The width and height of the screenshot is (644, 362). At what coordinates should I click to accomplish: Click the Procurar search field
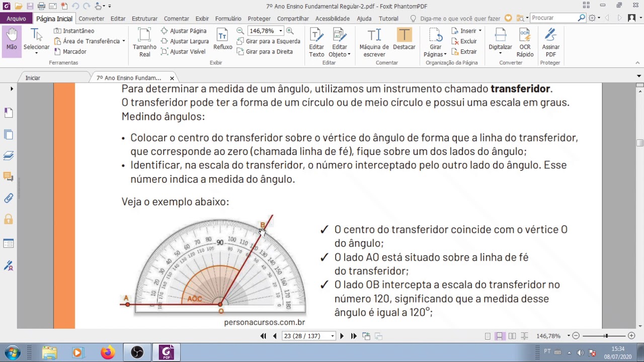(554, 18)
